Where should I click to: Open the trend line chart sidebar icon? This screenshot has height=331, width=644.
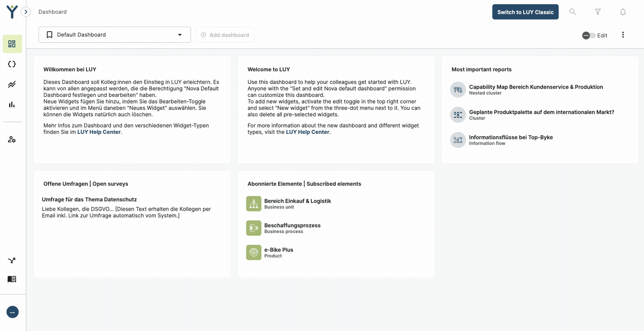tap(12, 84)
